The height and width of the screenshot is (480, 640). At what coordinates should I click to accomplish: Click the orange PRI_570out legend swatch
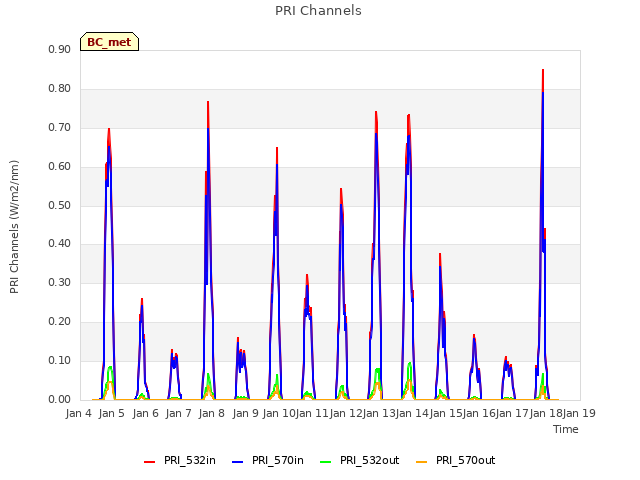[421, 462]
